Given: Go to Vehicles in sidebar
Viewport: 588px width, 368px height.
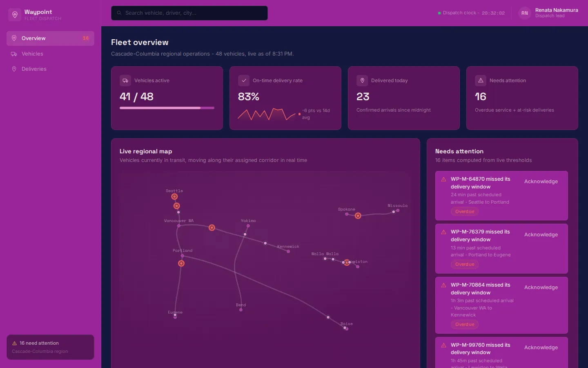Looking at the screenshot, I should [x=50, y=54].
